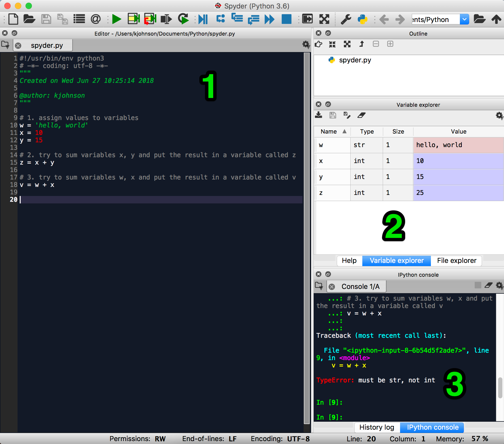Sort variables by Type column header
Screen dimensions: 504x444
(x=367, y=131)
